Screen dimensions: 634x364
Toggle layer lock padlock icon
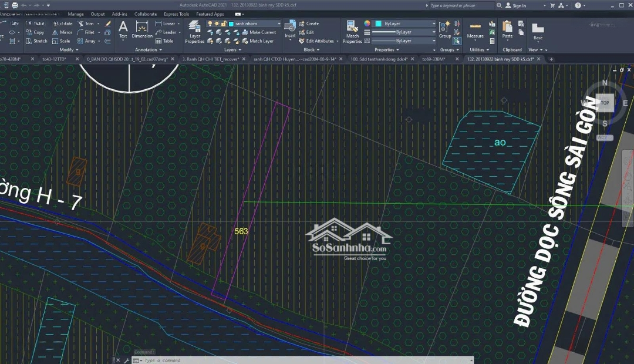[225, 23]
